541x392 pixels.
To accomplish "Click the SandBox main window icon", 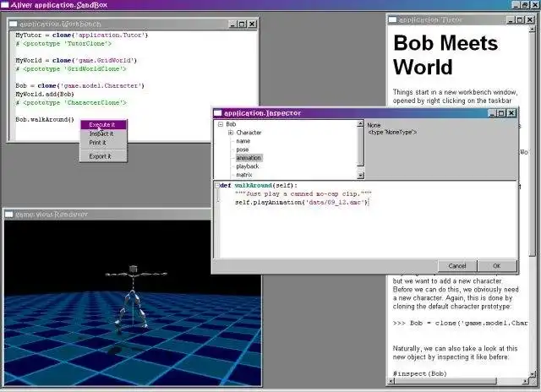I will click(5, 5).
